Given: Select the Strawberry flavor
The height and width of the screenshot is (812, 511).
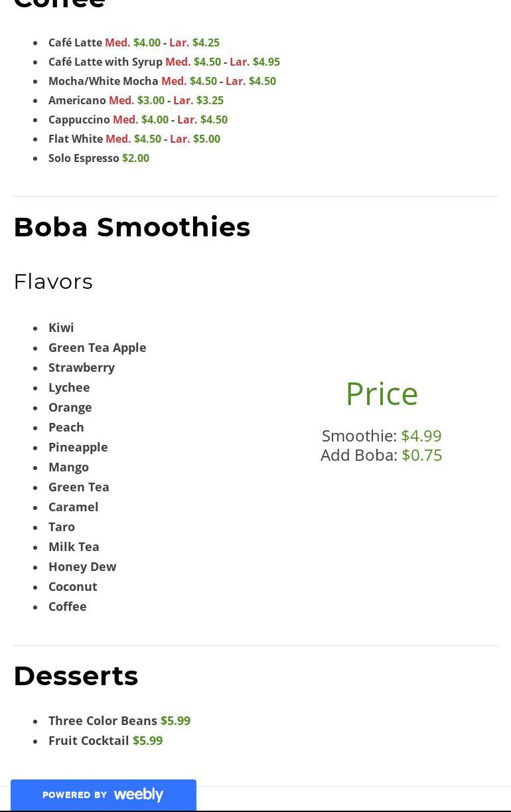Looking at the screenshot, I should pos(82,367).
